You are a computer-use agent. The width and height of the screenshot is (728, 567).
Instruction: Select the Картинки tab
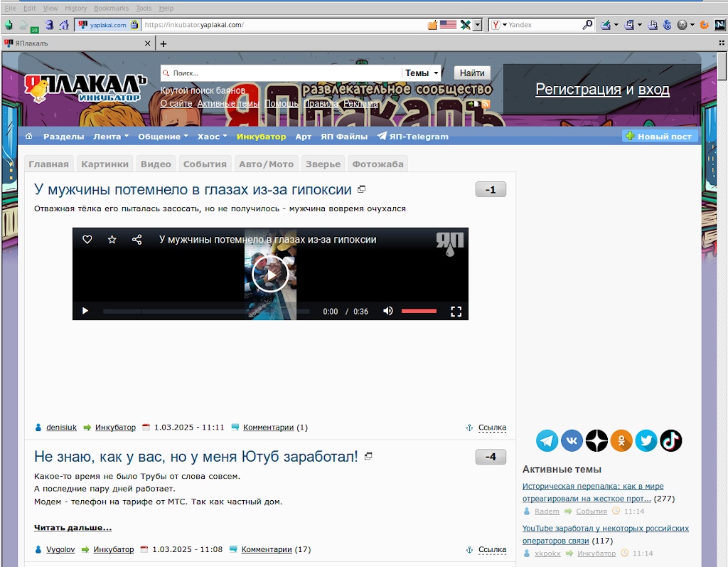105,164
